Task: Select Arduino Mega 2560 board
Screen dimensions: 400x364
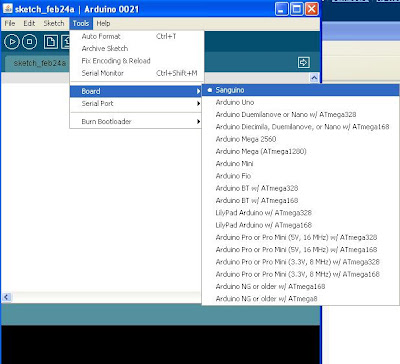Action: pyautogui.click(x=301, y=139)
